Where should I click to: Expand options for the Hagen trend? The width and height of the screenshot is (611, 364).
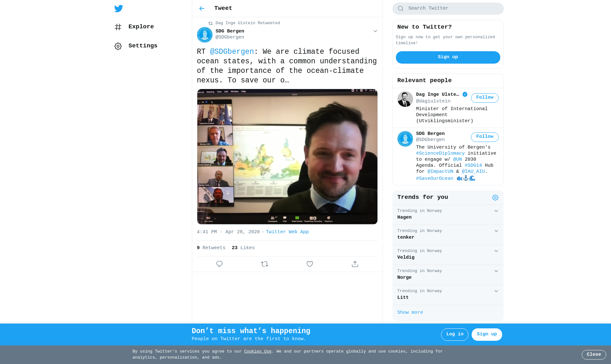pyautogui.click(x=496, y=211)
